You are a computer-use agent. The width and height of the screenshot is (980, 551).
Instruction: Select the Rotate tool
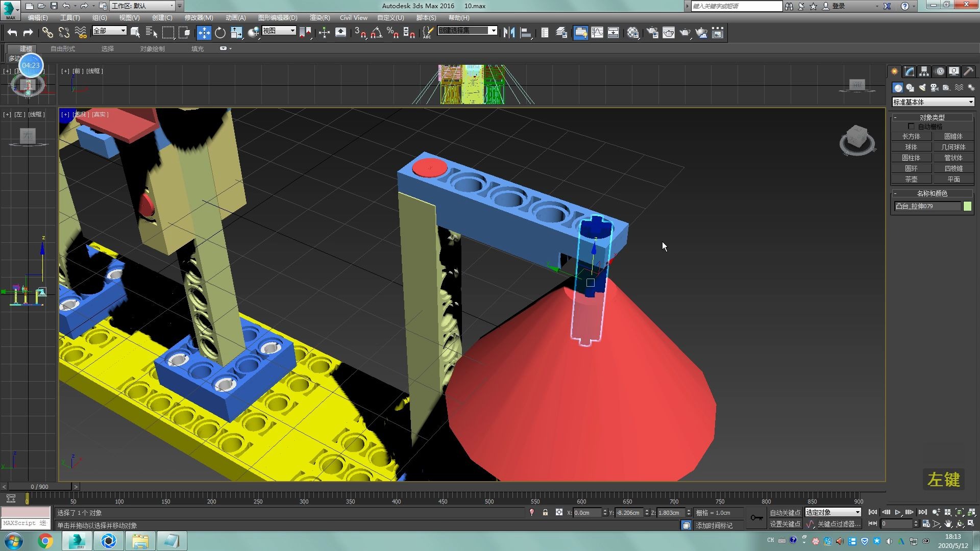point(220,33)
